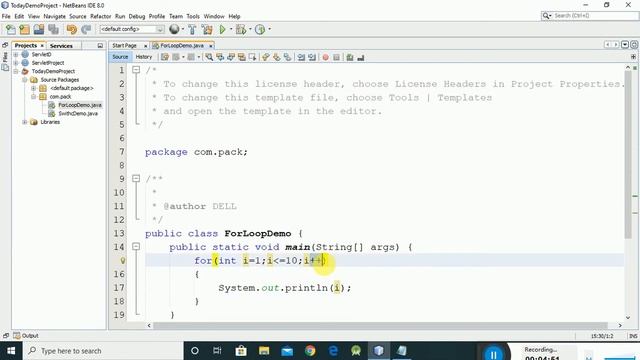Viewport: 640px width, 360px height.
Task: Click the Next Bookmark icon
Action: [277, 57]
